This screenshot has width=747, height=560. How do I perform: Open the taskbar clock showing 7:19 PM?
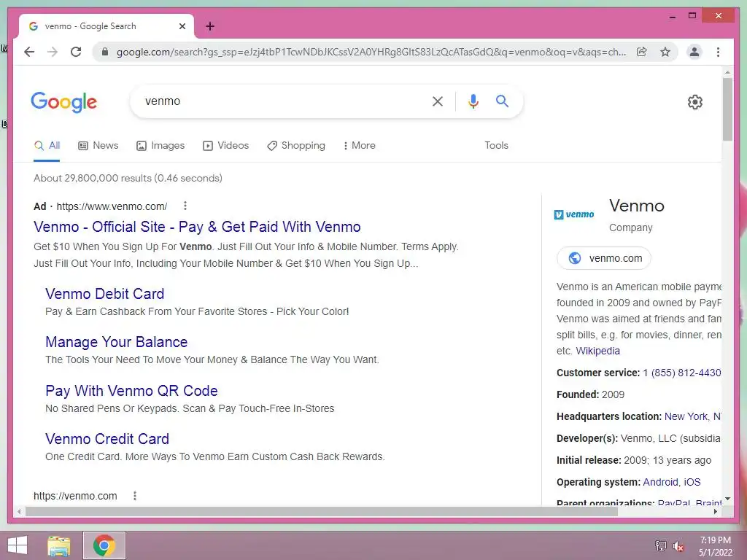click(x=716, y=546)
